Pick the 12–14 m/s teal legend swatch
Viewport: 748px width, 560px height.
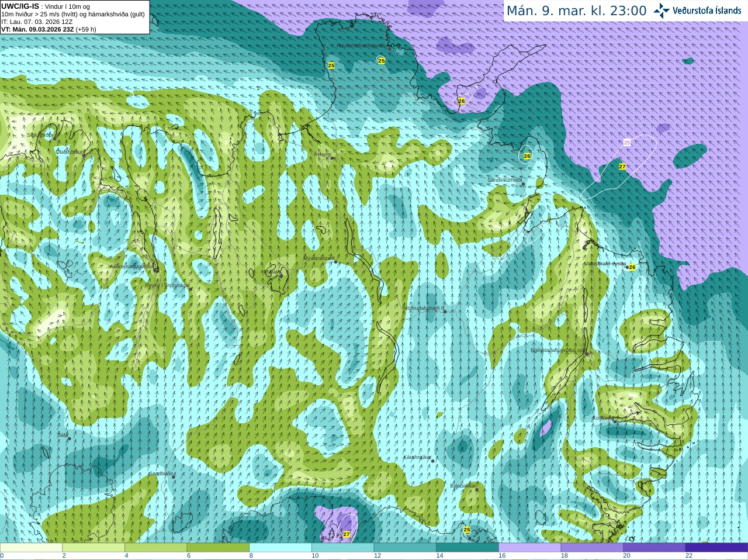405,547
